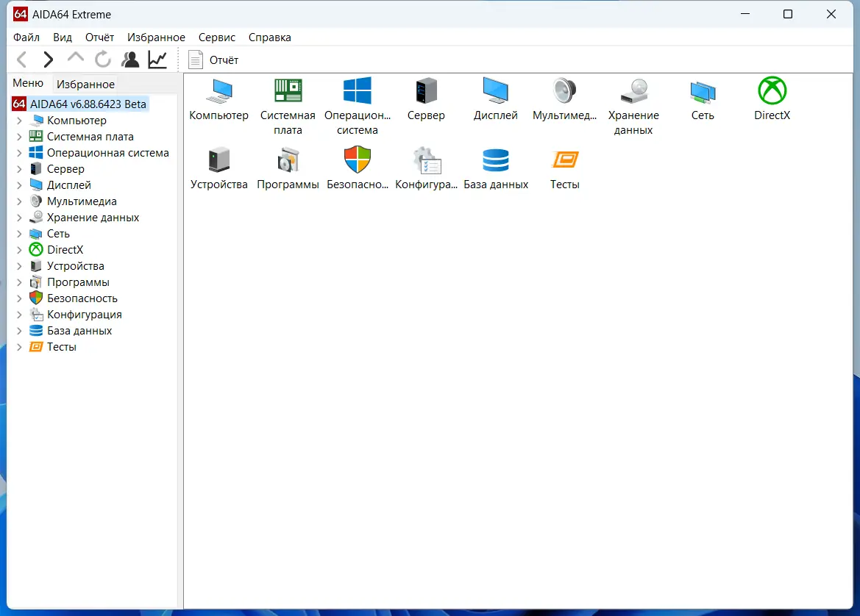The width and height of the screenshot is (860, 616).
Task: Open the Справка menu
Action: [269, 37]
